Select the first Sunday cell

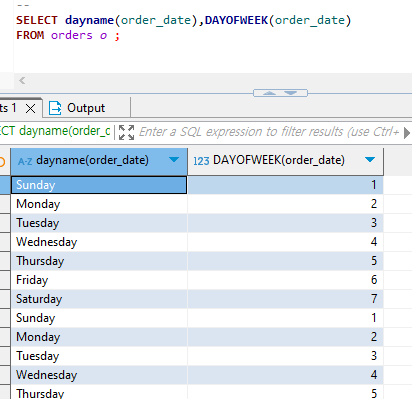coord(99,185)
